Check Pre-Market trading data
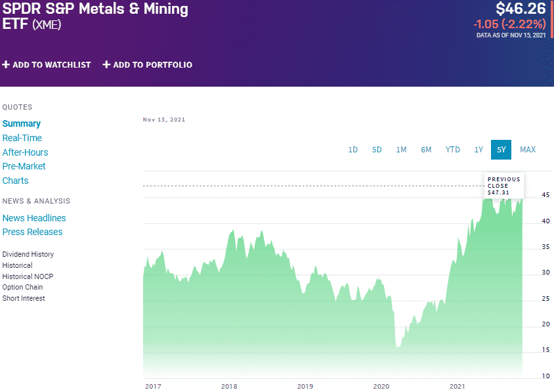554x392 pixels. (24, 166)
